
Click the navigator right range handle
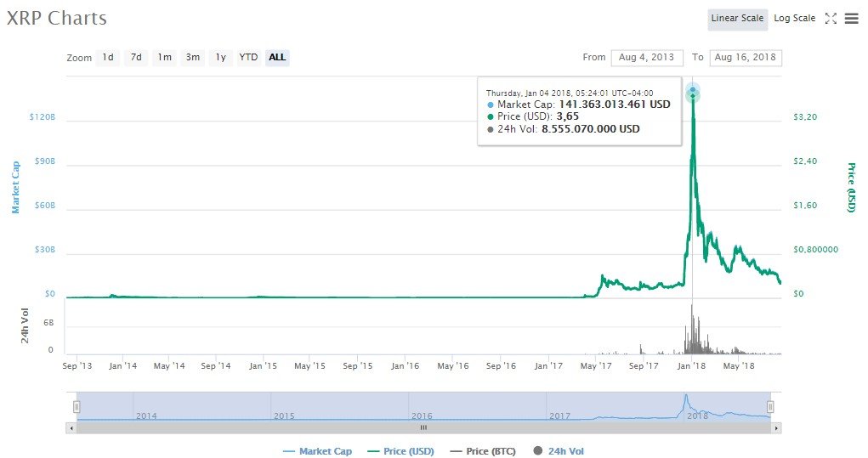[770, 407]
